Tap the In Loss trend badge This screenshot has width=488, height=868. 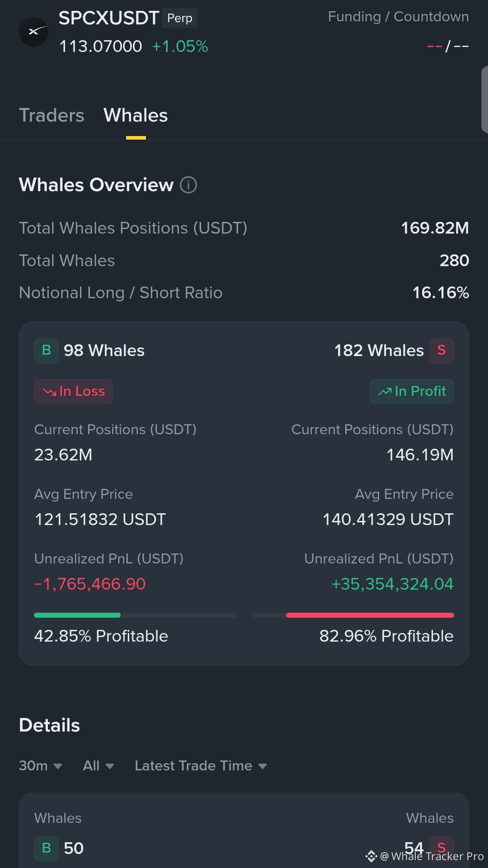[74, 391]
